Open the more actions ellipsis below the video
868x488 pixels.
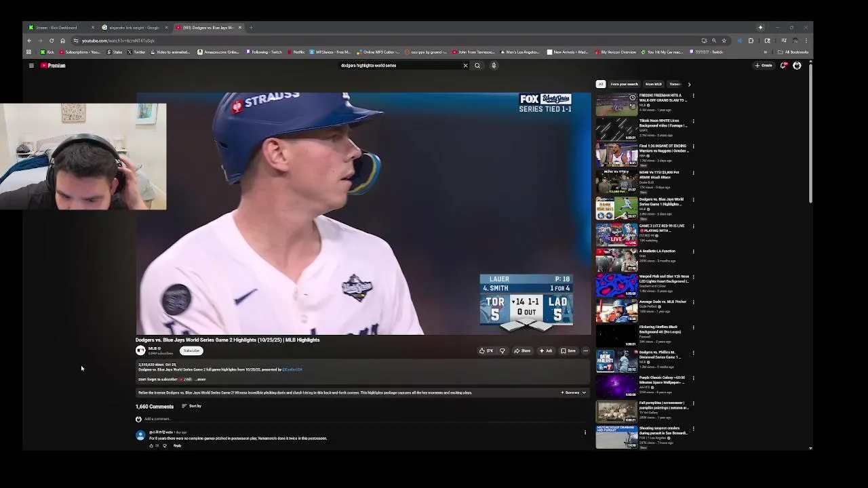[585, 351]
